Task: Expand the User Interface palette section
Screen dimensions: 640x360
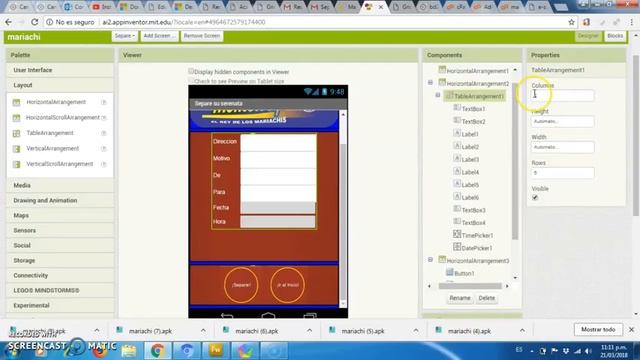Action: point(60,70)
